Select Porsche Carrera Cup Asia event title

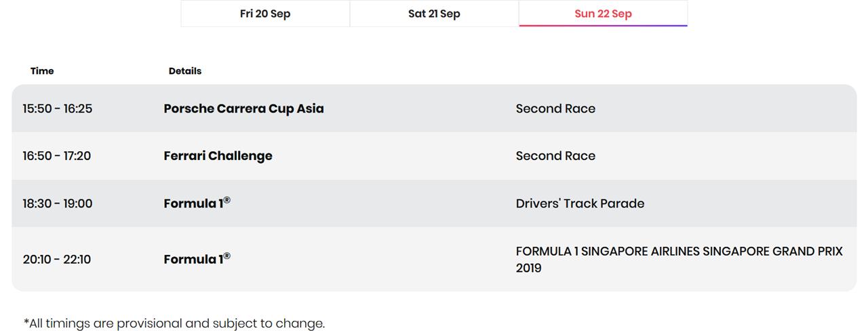[x=243, y=109]
